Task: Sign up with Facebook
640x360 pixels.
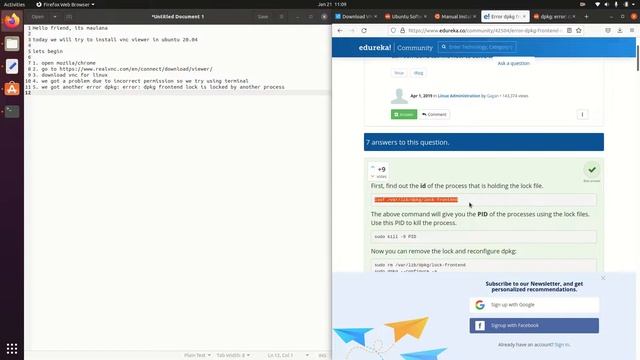Action: click(534, 326)
